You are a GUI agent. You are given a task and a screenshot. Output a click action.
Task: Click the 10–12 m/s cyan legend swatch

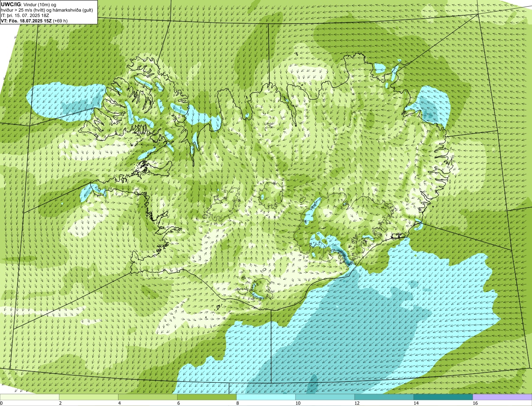coord(325,397)
